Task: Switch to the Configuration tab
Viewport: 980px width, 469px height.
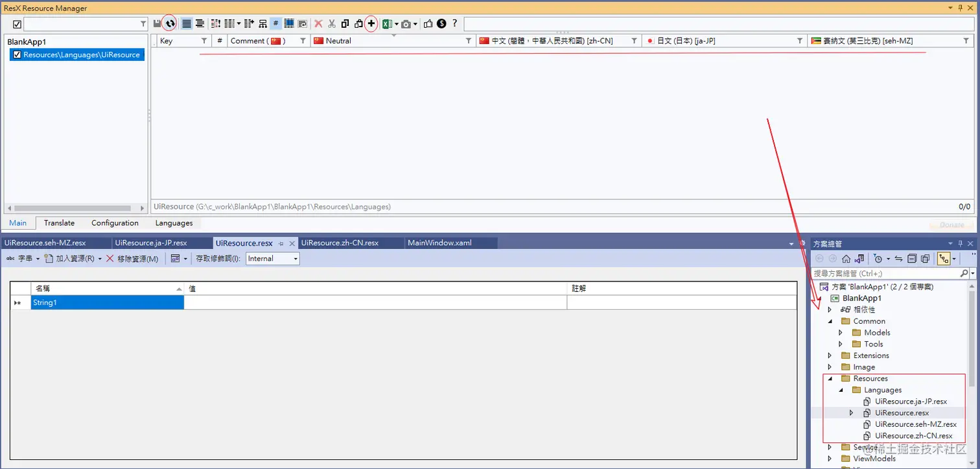Action: click(115, 222)
